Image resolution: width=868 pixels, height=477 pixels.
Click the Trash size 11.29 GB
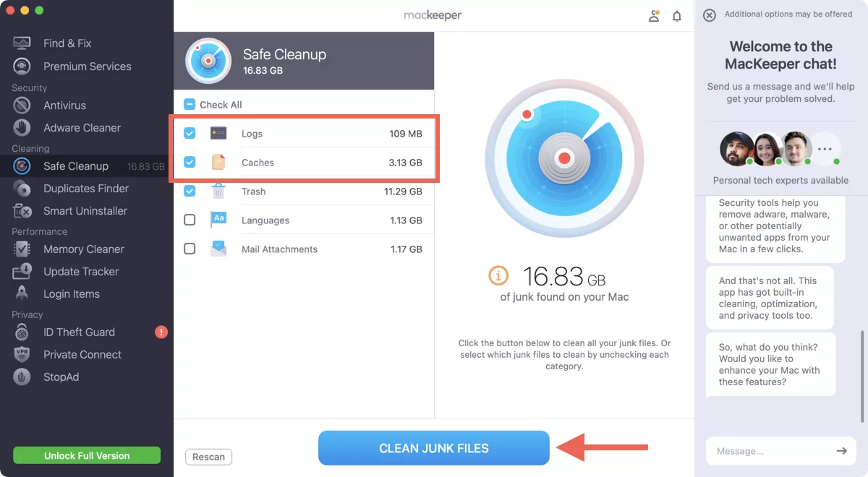[x=404, y=192]
